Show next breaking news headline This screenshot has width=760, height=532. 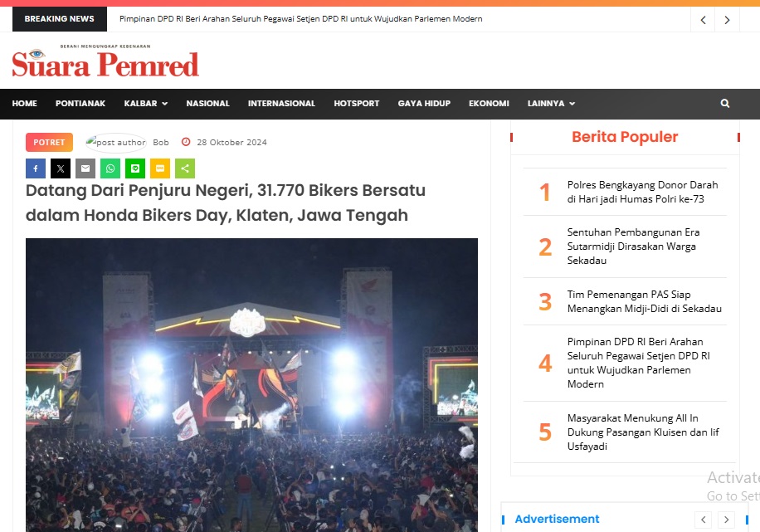point(727,20)
